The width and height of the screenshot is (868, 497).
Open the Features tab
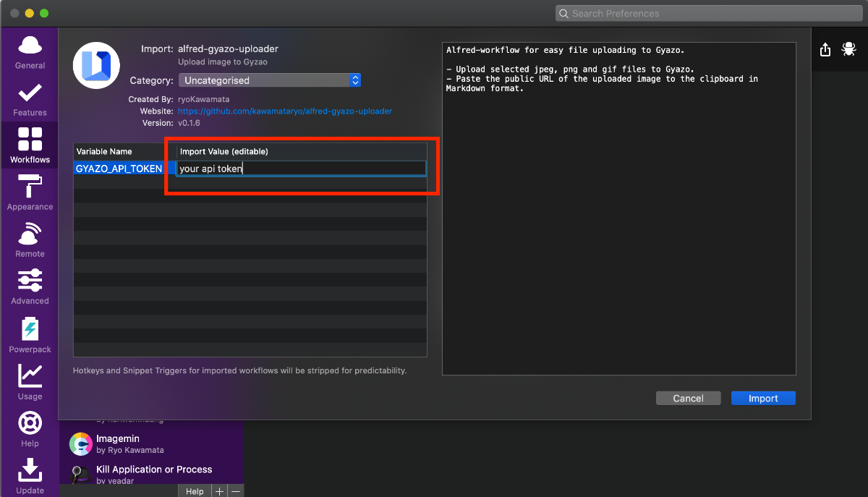[x=30, y=99]
